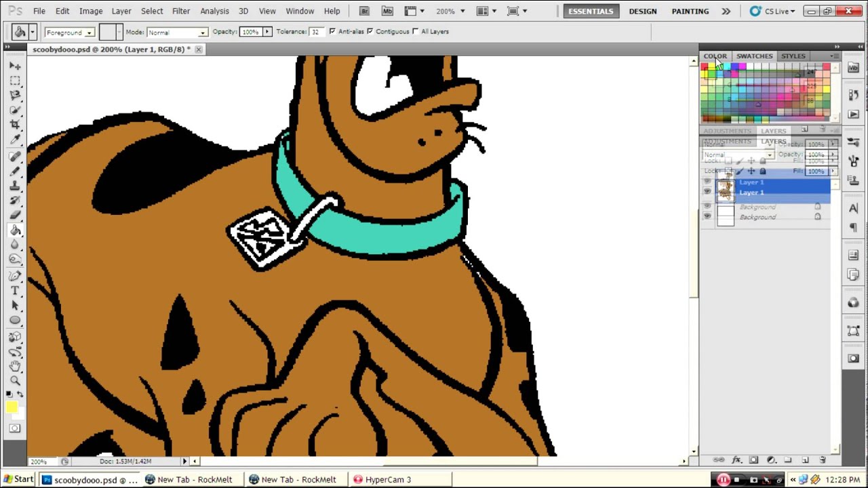868x488 pixels.
Task: Open the Analysis menu
Action: pyautogui.click(x=214, y=11)
